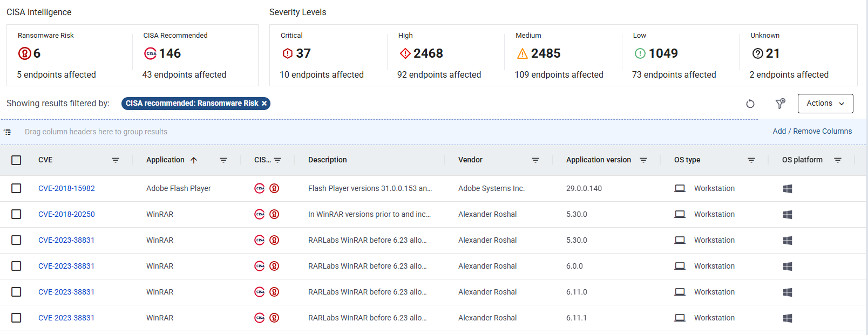Select checkbox for WinRAR version 5.30.0 CVE-2023-38831

pyautogui.click(x=16, y=240)
